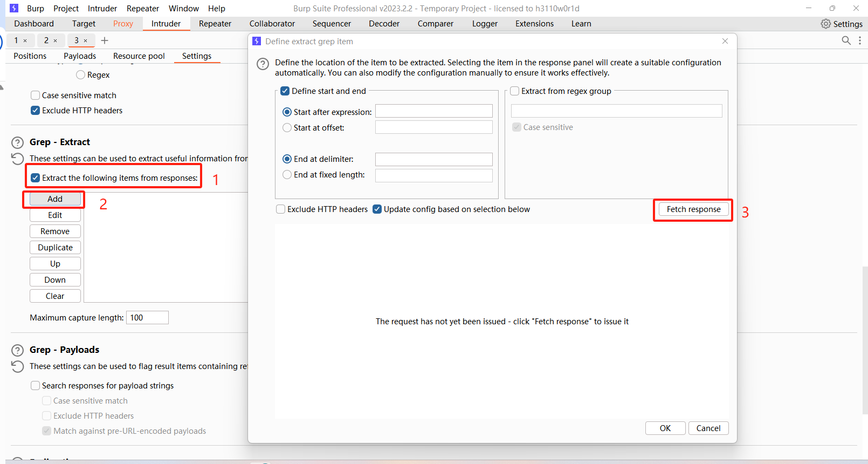
Task: Click the Burp logo in the title bar
Action: (x=14, y=8)
